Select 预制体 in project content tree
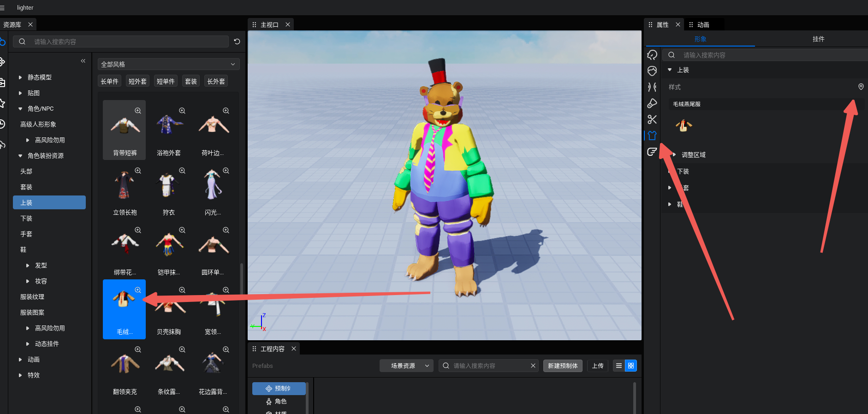The height and width of the screenshot is (414, 868). [279, 389]
